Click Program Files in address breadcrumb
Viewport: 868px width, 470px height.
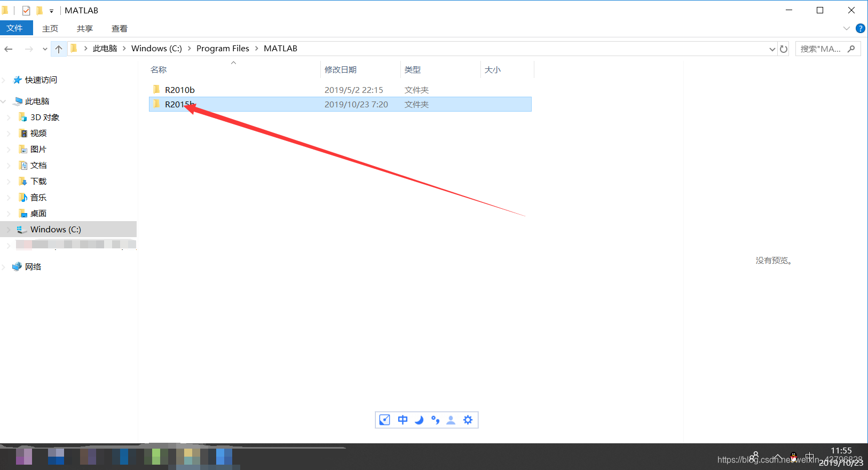click(x=223, y=49)
